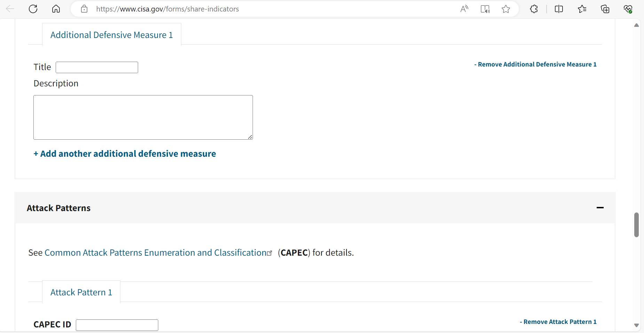644x333 pixels.
Task: Focus the CAPEC ID input field
Action: (x=117, y=325)
